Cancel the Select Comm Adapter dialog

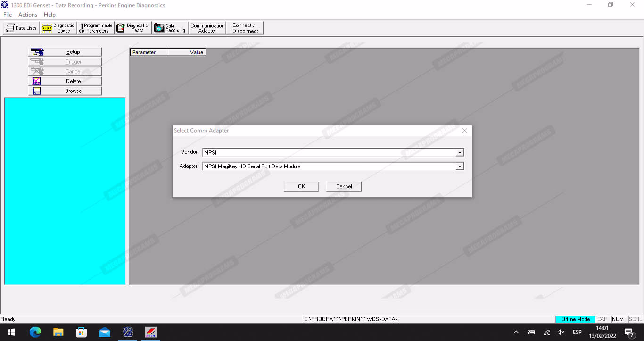tap(344, 186)
